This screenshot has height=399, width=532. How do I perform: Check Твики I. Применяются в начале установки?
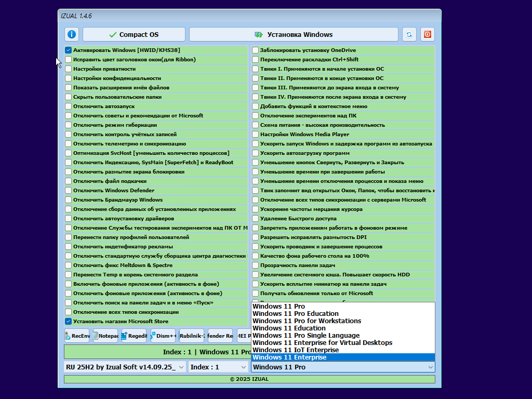pos(256,69)
